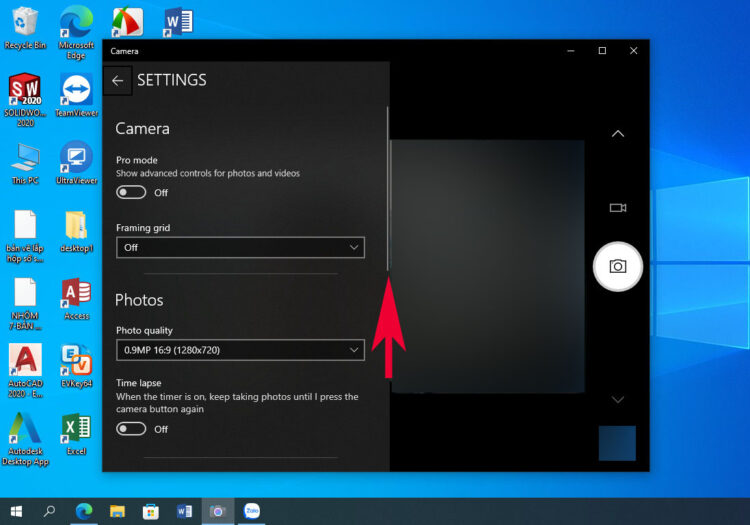750x525 pixels.
Task: Open Microsoft Edge from the taskbar
Action: 84,511
